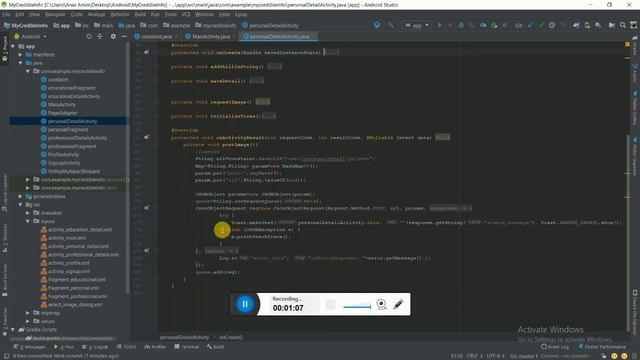Click the scroll-from-source target icon in Project panel

pos(89,36)
